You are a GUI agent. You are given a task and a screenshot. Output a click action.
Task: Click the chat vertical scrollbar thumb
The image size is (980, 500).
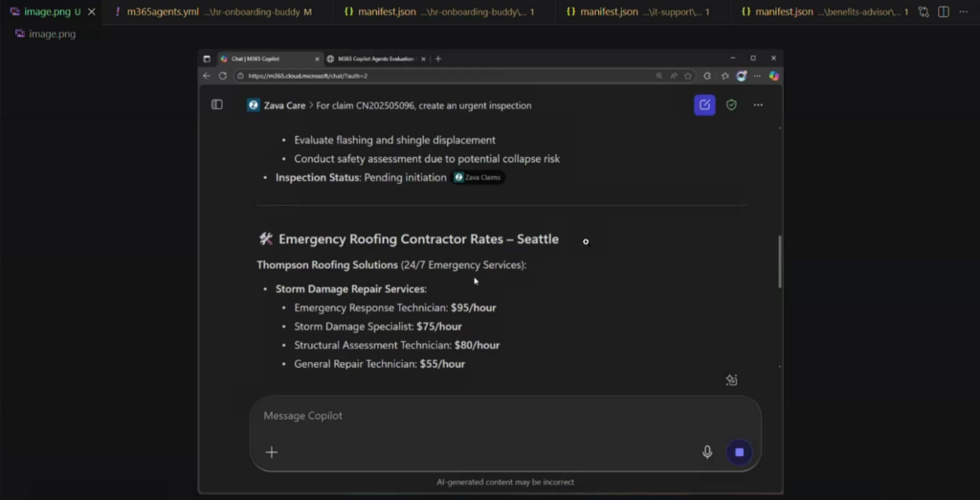tap(779, 261)
